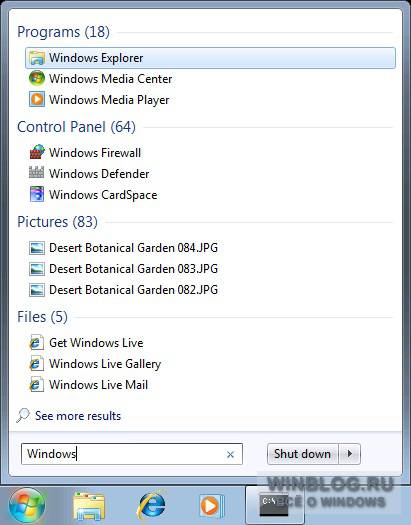This screenshot has width=411, height=525.
Task: Click the Windows Firewall brick wall icon
Action: click(37, 152)
